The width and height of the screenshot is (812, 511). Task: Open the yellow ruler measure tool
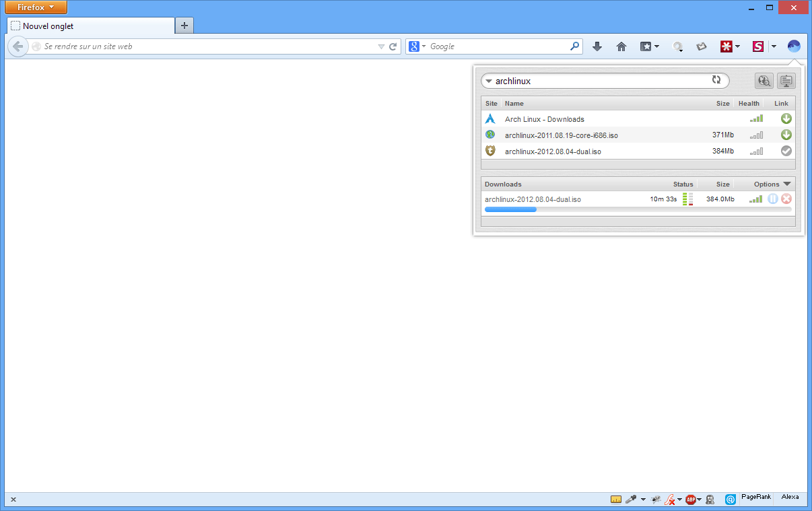[616, 500]
